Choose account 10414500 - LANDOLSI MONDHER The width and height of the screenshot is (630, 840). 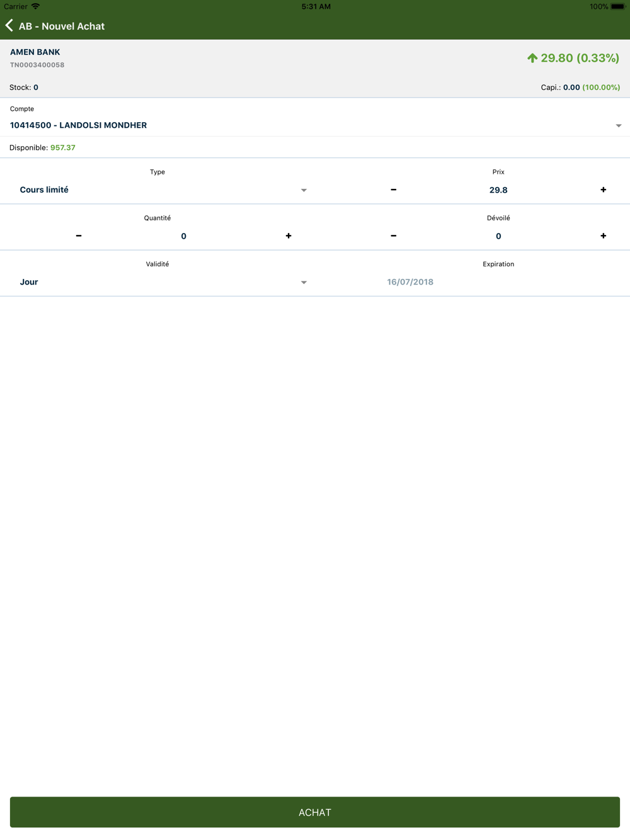click(78, 125)
